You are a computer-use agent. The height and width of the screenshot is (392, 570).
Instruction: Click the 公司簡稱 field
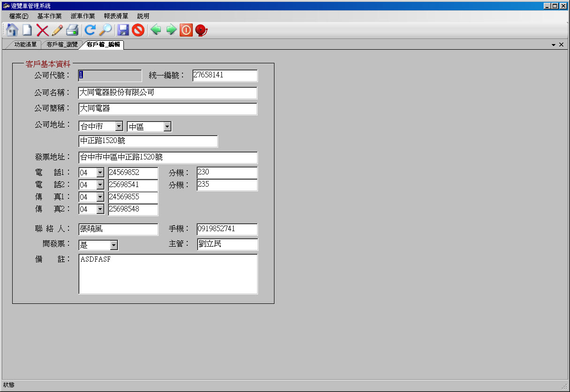168,109
